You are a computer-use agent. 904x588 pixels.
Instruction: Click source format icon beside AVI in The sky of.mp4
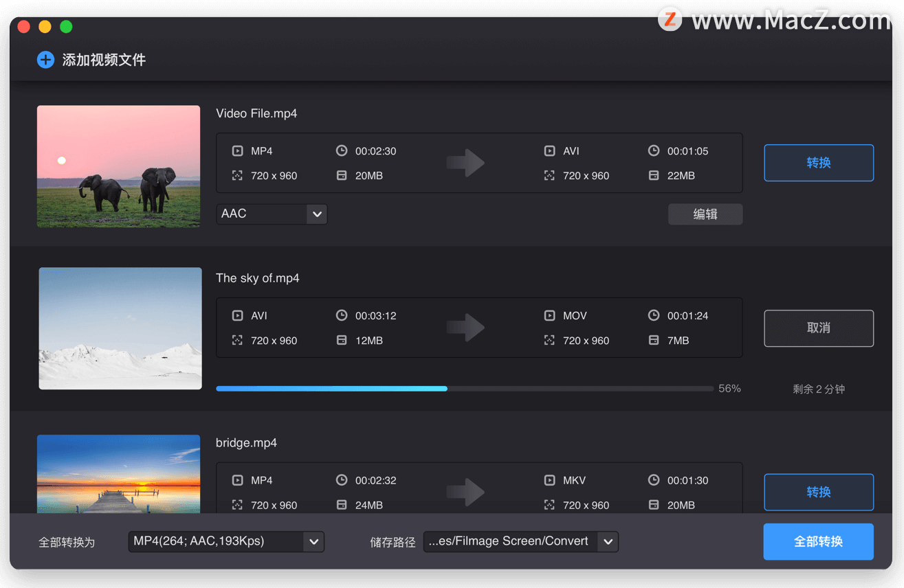[237, 316]
